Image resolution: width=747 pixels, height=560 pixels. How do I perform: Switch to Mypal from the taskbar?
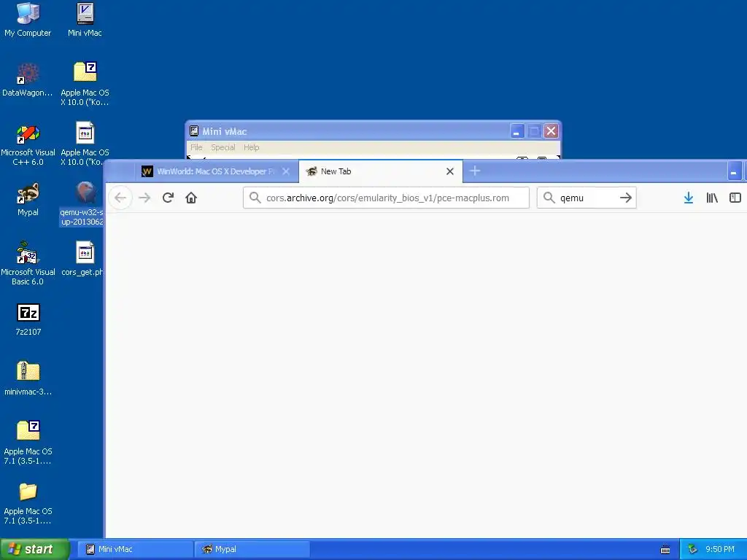252,549
